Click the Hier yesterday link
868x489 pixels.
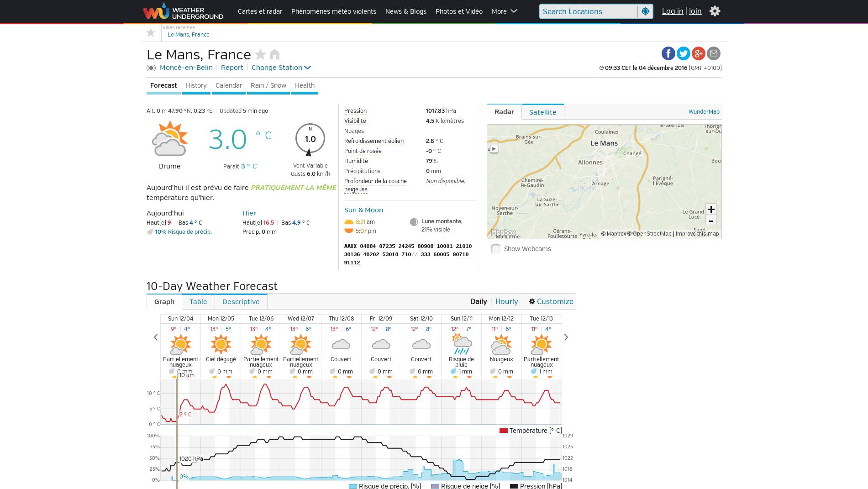249,213
